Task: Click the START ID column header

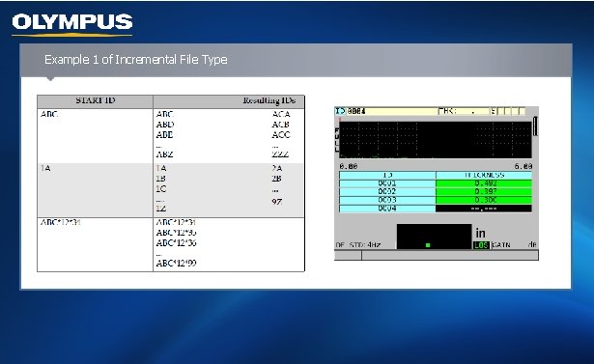Action: (x=95, y=100)
